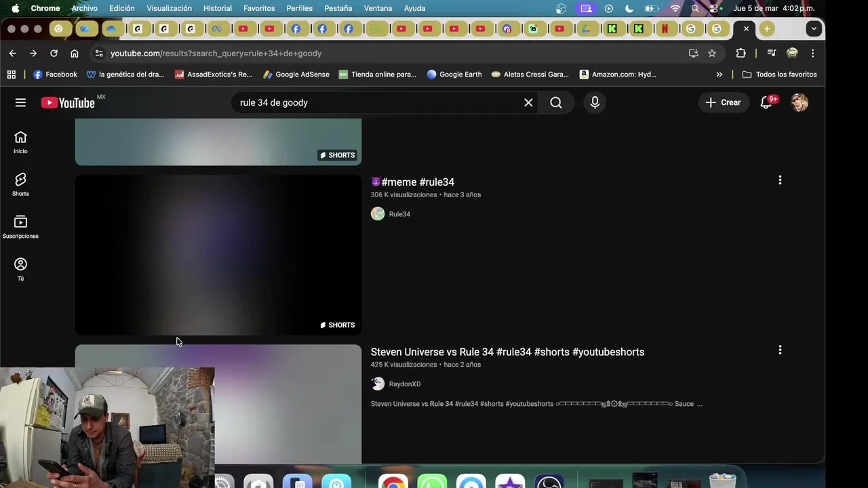Open the Rule34 channel name link
Viewport: 868px width, 488px height.
pos(399,214)
